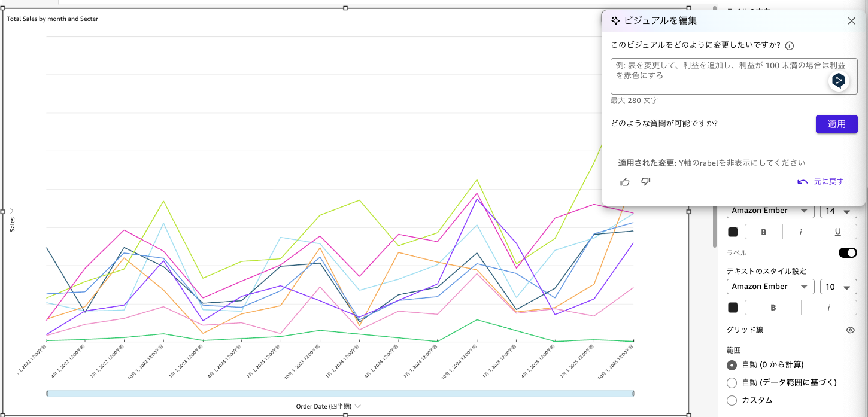
Task: Click the thumbs down feedback icon
Action: (645, 182)
